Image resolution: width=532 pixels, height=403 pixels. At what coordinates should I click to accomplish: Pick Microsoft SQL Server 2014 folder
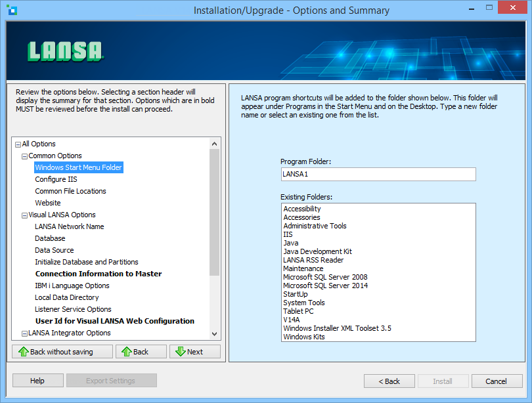pos(325,286)
